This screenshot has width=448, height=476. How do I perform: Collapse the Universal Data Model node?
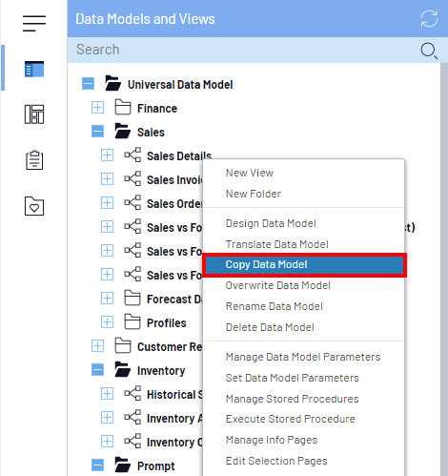coord(88,84)
